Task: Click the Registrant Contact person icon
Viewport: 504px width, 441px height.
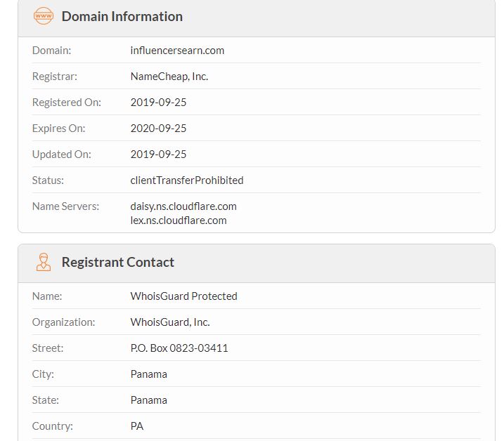Action: coord(44,262)
